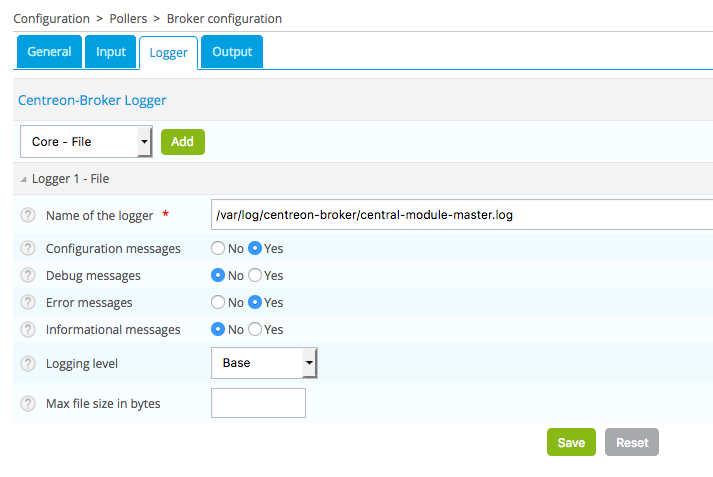Click help icon next to Name of the logger
Screen dimensions: 713x477
pos(28,215)
